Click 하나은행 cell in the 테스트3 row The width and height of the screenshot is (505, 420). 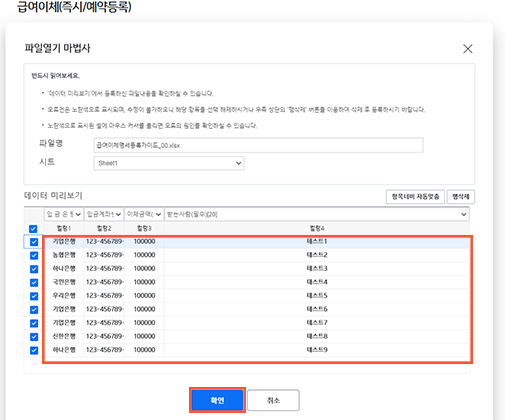[64, 268]
